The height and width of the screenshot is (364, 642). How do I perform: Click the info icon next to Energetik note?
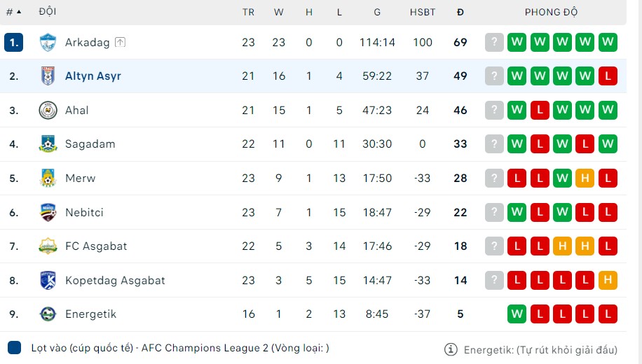pyautogui.click(x=451, y=349)
